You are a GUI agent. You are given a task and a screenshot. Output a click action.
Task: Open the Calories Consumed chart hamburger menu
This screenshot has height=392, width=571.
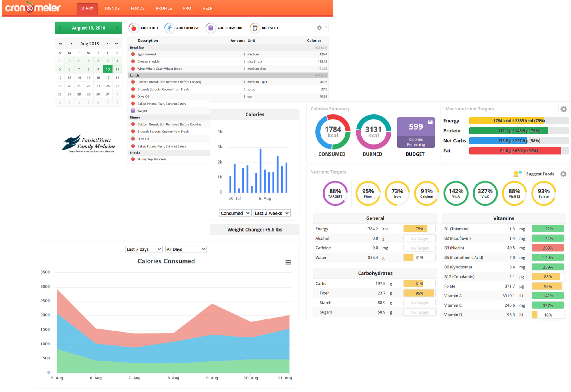288,262
